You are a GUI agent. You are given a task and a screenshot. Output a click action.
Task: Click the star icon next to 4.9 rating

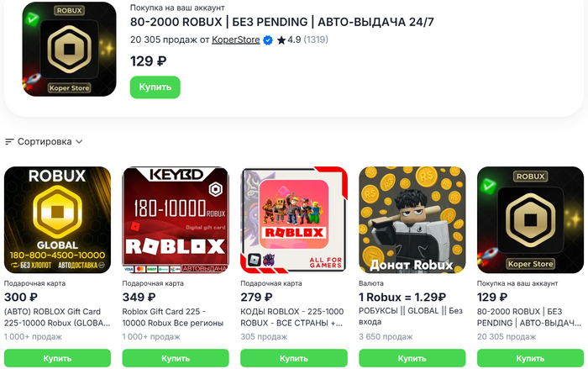[x=281, y=40]
